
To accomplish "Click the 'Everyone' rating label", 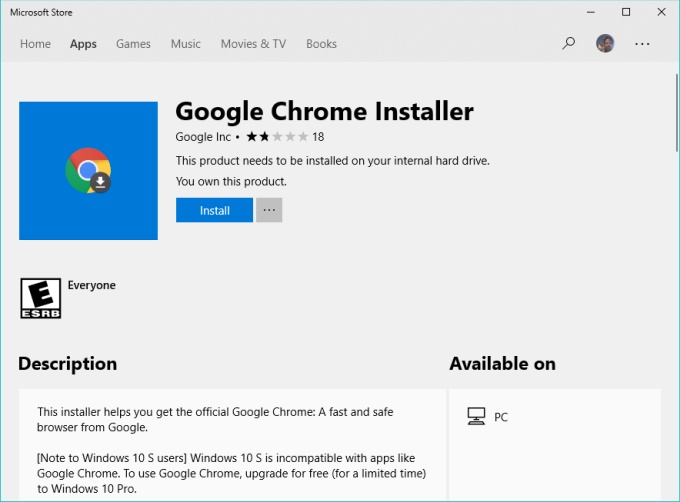I will (x=92, y=285).
